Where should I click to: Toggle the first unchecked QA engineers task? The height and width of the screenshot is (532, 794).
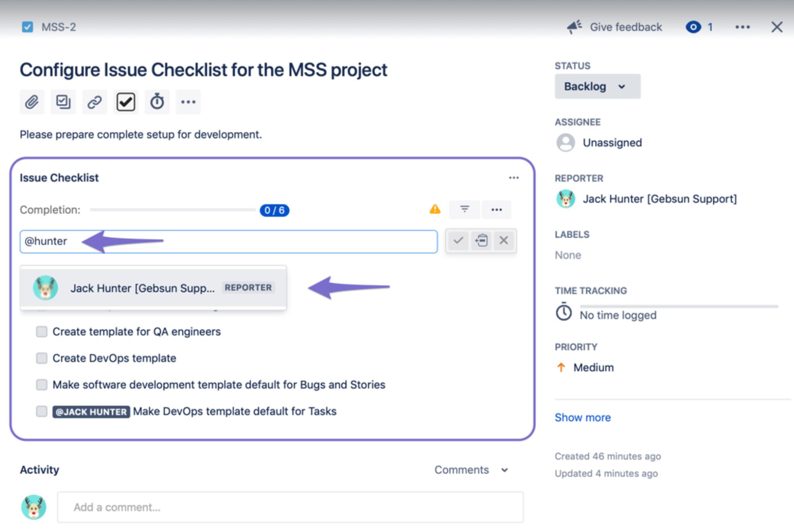(41, 331)
